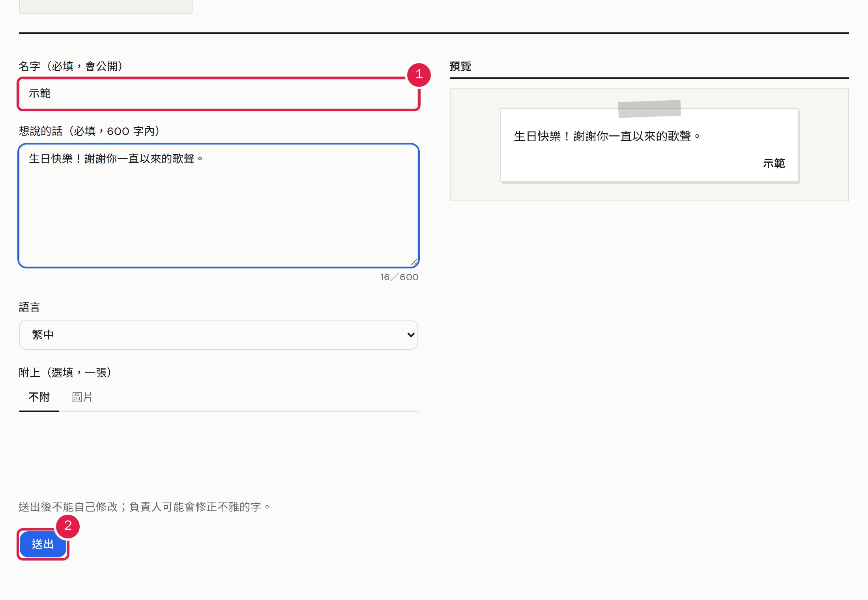Select the 不附 attachment tab
Viewport: 868px width, 600px height.
(39, 397)
